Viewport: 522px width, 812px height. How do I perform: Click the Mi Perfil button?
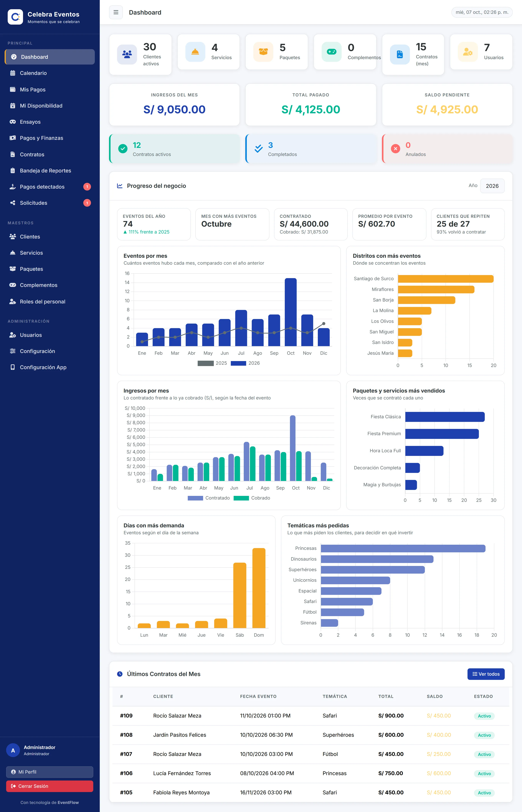[50, 772]
